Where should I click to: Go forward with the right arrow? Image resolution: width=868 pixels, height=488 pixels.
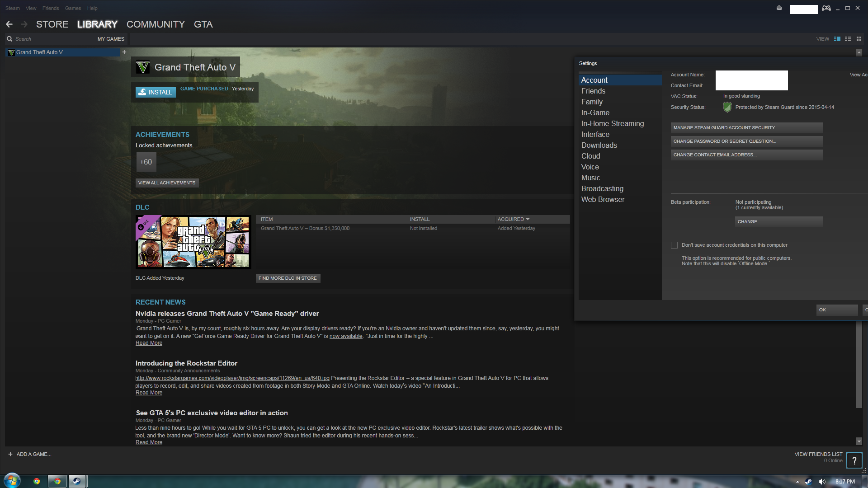(x=24, y=24)
